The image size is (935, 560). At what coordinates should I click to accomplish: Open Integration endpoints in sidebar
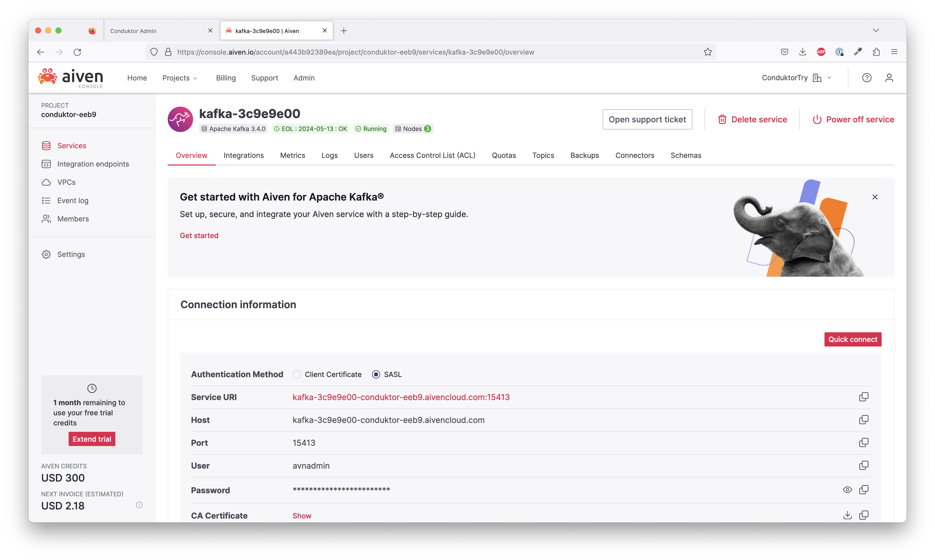tap(93, 164)
